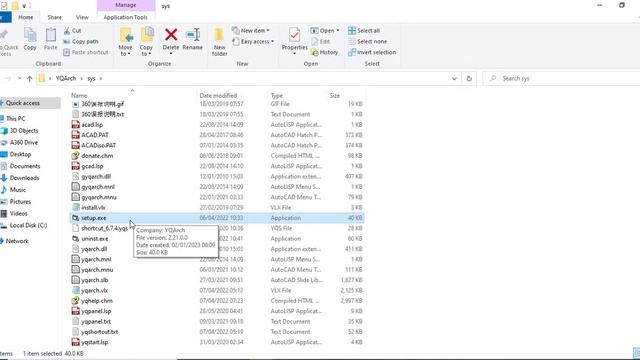Click the Paste icon in ribbon

[x=51, y=36]
